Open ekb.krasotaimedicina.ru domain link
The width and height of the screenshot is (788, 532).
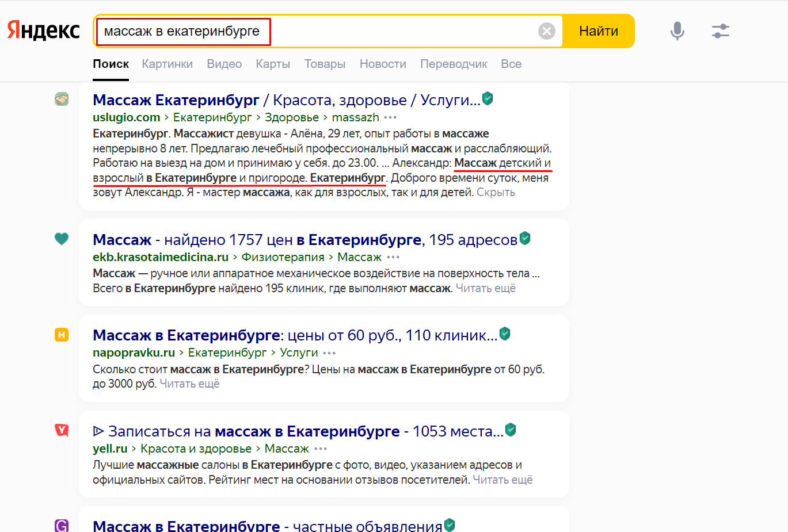tap(161, 257)
